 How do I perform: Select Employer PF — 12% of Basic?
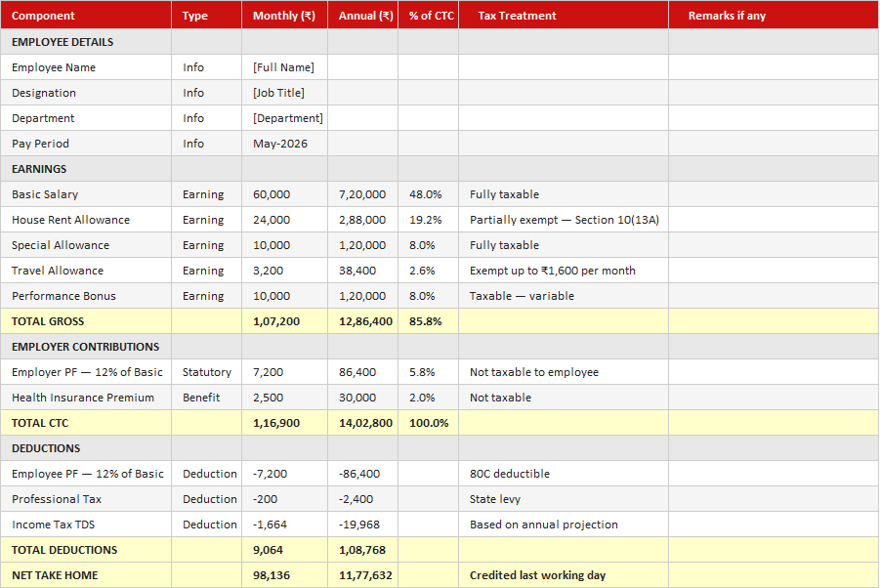tap(86, 372)
